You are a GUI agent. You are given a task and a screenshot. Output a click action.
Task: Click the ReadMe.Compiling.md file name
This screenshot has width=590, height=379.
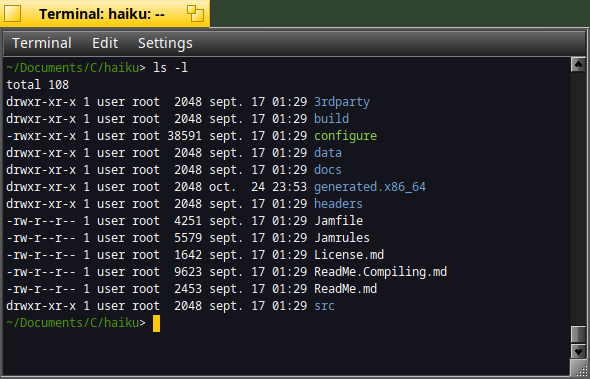pyautogui.click(x=380, y=272)
